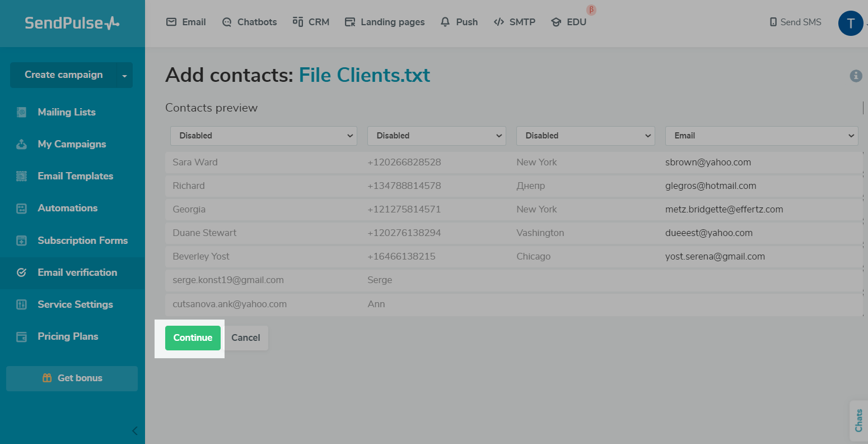
Task: Open the third column Disabled dropdown
Action: pos(586,136)
